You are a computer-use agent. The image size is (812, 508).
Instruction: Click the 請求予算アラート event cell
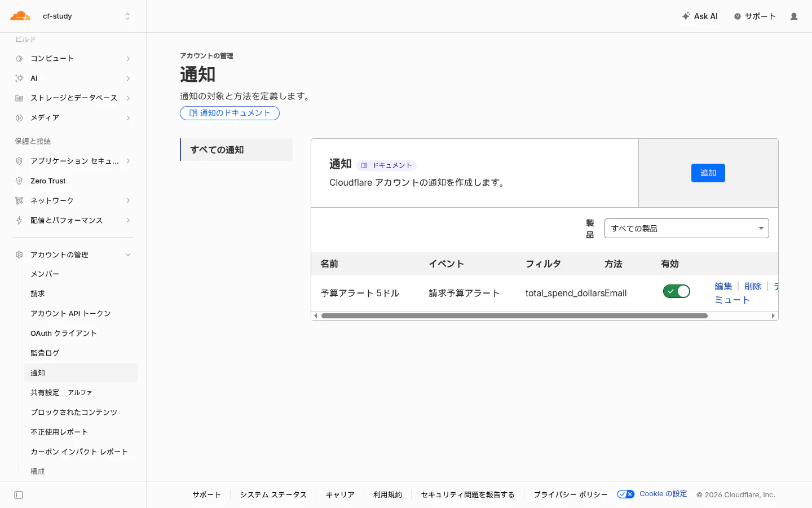tap(464, 293)
